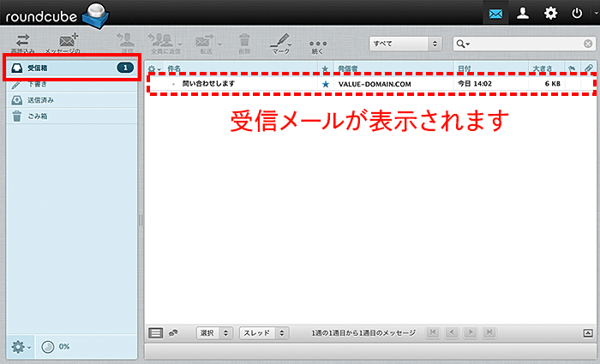The width and height of the screenshot is (600, 364).
Task: Open the 問い合わせします message
Action: click(208, 84)
